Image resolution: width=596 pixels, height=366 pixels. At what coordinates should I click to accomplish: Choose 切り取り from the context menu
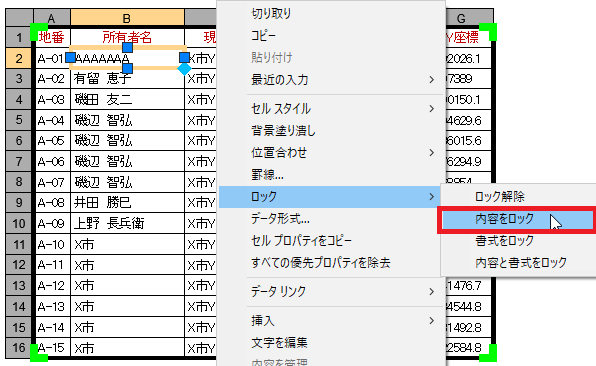pyautogui.click(x=331, y=14)
